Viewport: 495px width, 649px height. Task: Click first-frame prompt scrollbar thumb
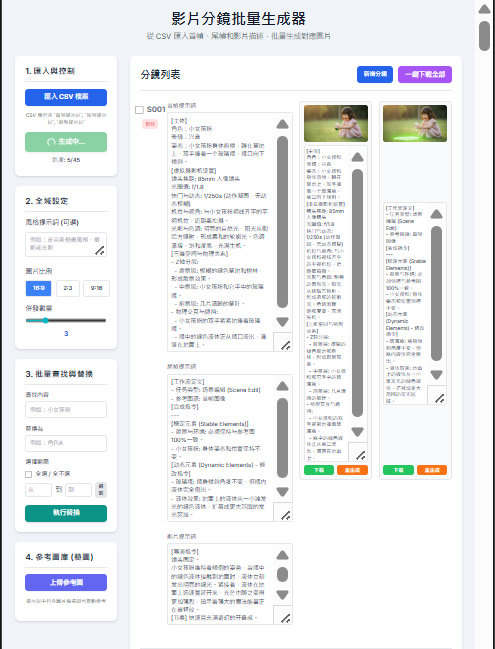pyautogui.click(x=283, y=222)
